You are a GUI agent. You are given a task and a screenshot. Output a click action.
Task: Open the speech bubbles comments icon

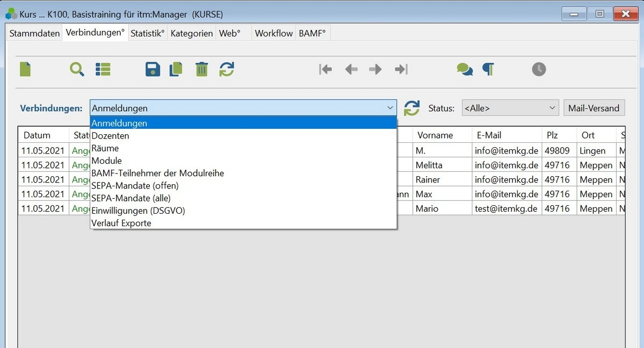(x=465, y=69)
